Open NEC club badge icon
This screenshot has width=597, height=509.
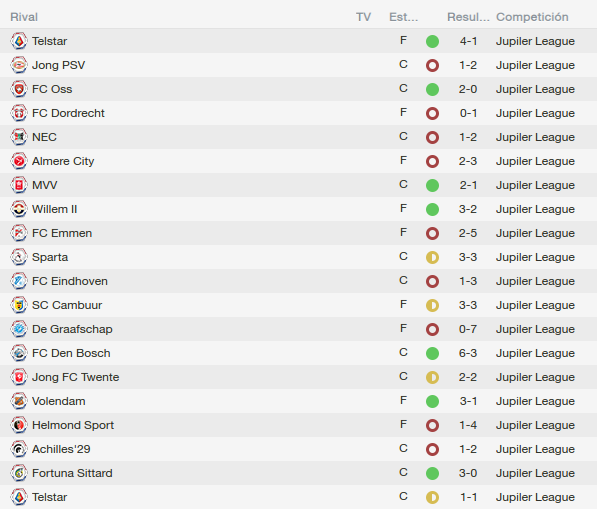point(19,137)
